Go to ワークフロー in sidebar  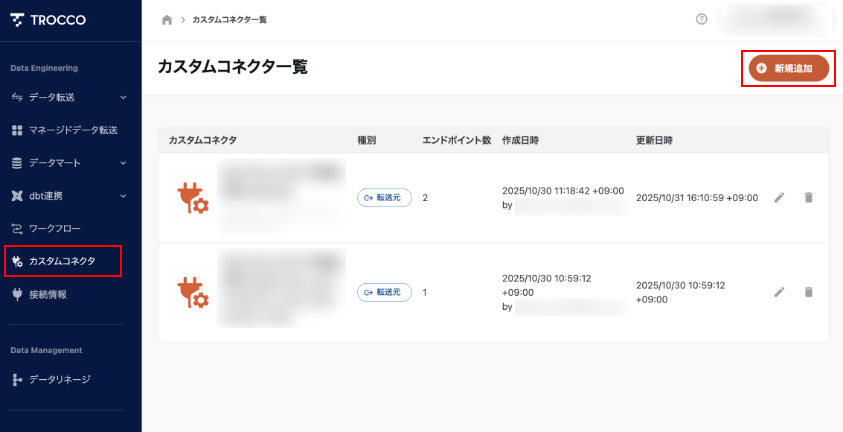pyautogui.click(x=61, y=229)
